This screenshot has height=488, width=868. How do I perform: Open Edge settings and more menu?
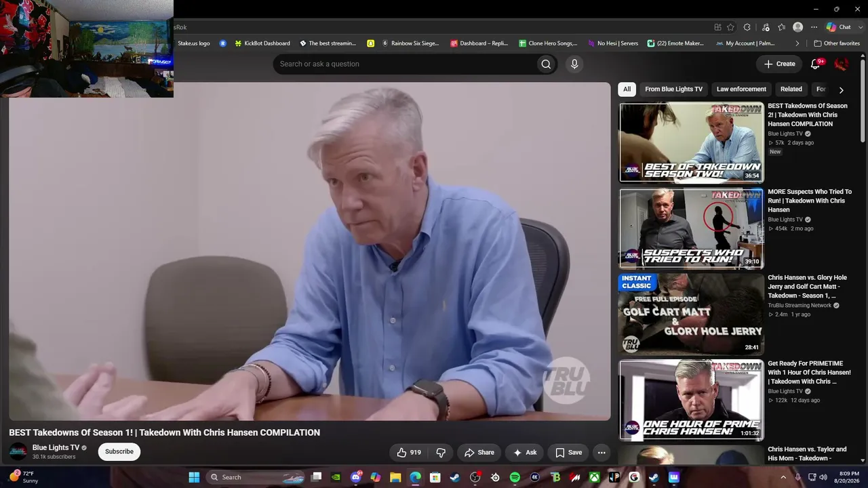[x=814, y=27]
